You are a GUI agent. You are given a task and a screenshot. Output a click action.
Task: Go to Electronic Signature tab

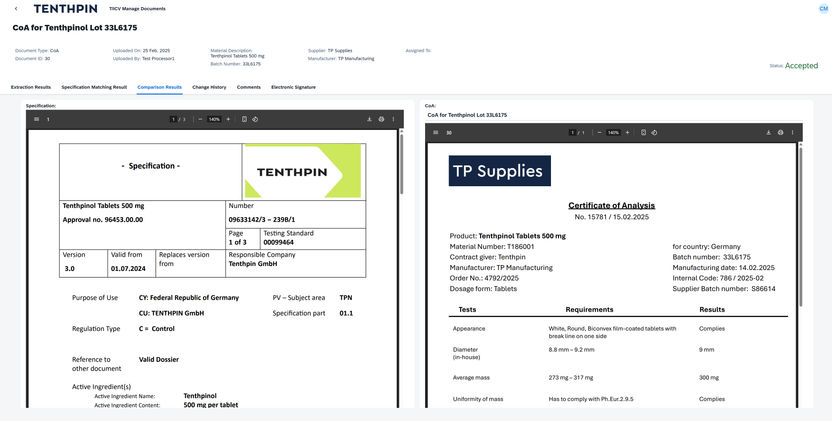pos(293,87)
